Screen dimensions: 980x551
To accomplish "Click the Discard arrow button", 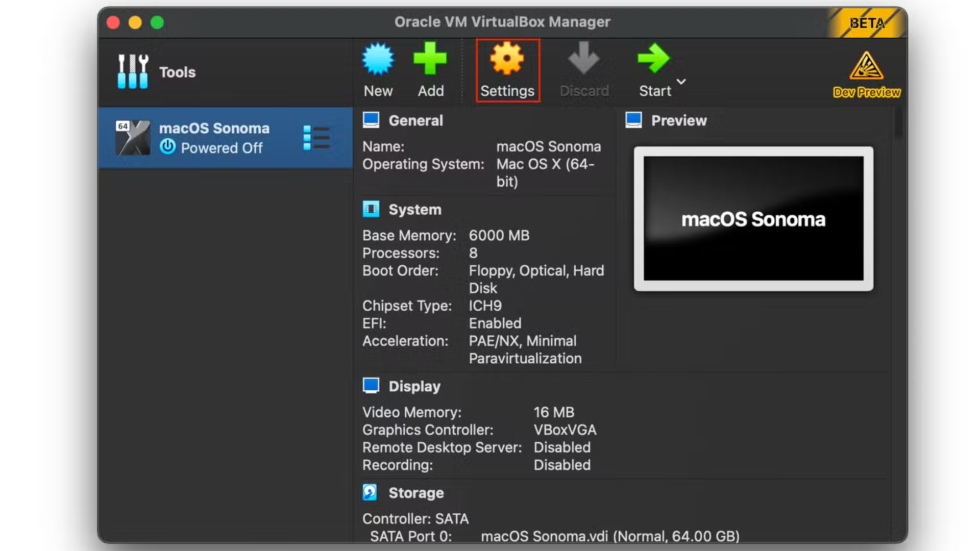I will pyautogui.click(x=584, y=70).
